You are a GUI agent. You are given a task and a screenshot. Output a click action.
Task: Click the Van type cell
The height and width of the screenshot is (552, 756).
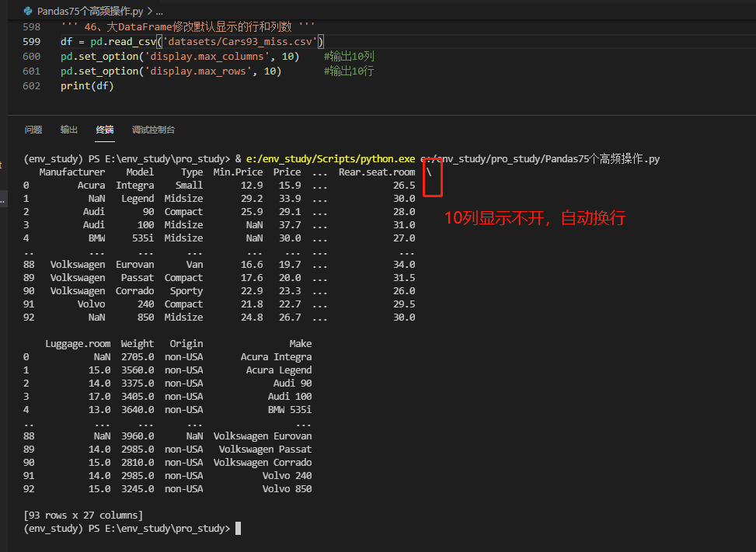(194, 265)
